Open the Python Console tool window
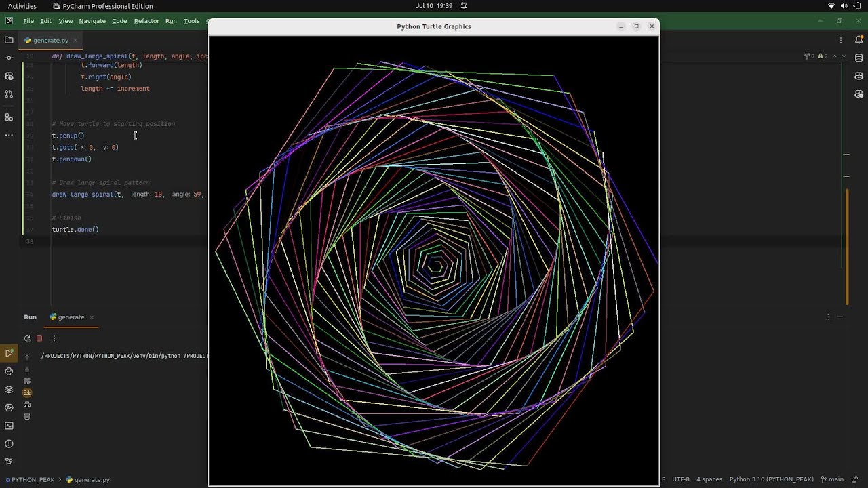This screenshot has width=868, height=488. [9, 371]
